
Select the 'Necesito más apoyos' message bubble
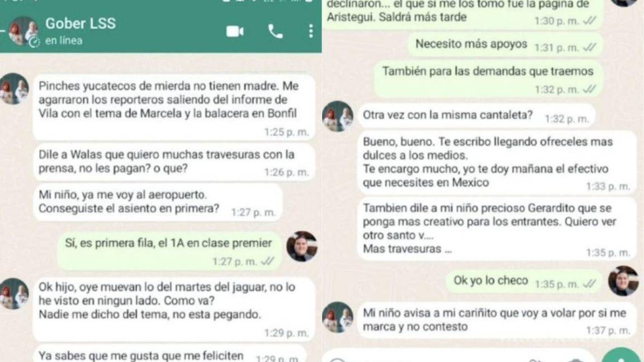(505, 45)
